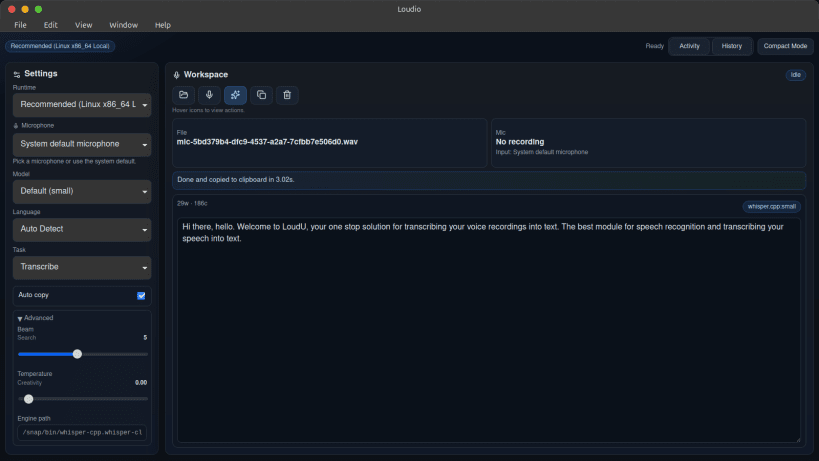Click the whisper.cpp:small model badge
The height and width of the screenshot is (461, 819).
pos(771,207)
